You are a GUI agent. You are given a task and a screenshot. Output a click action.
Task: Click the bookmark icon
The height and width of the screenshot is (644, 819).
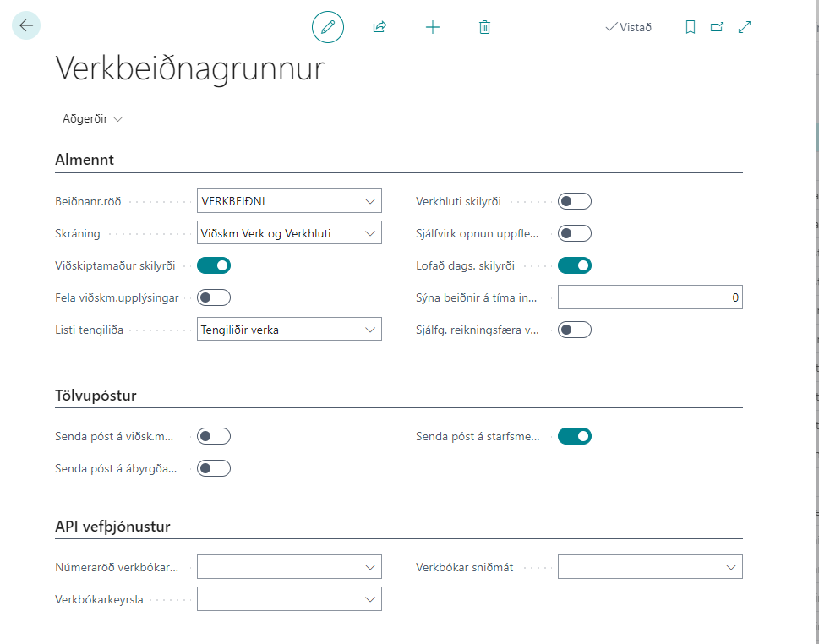691,27
